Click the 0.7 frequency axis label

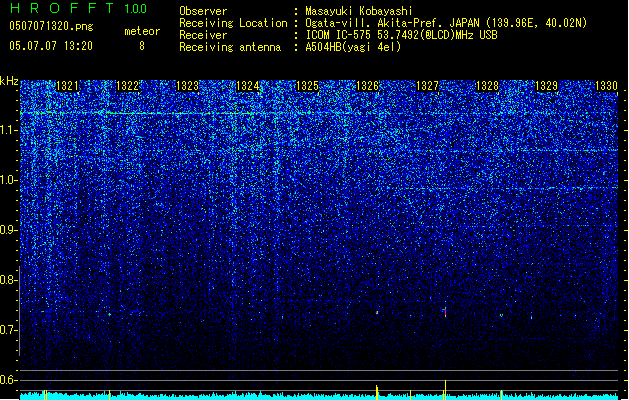(x=9, y=330)
